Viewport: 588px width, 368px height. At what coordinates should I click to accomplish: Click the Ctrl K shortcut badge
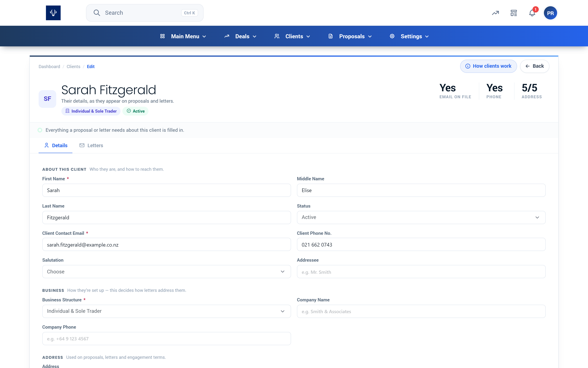[x=189, y=13]
